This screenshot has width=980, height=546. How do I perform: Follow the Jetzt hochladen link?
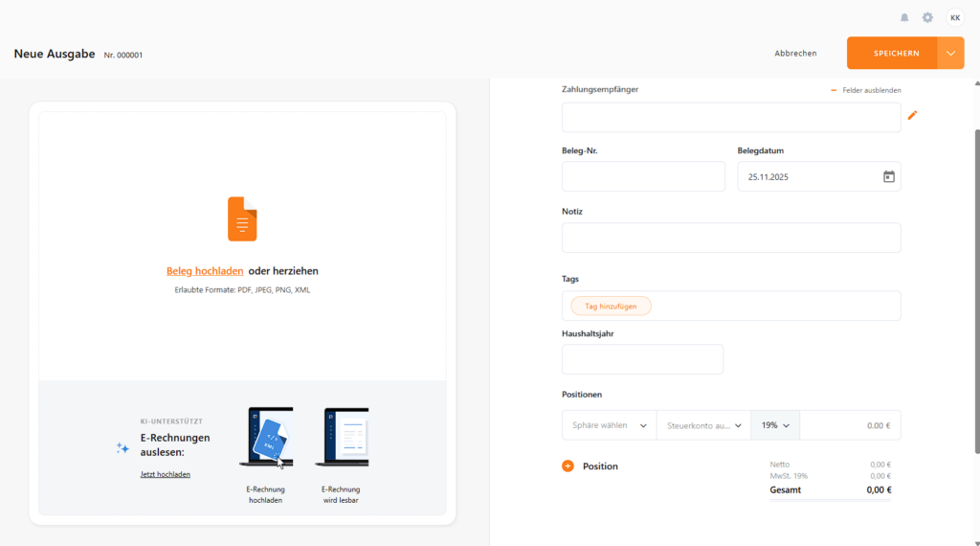coord(165,474)
